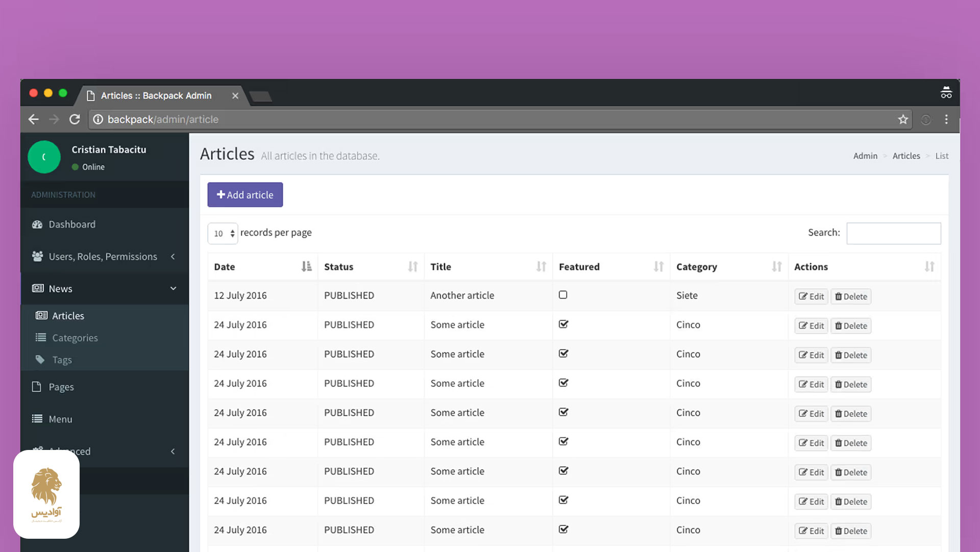Toggle Featured checkbox in fourth table row

tap(563, 383)
